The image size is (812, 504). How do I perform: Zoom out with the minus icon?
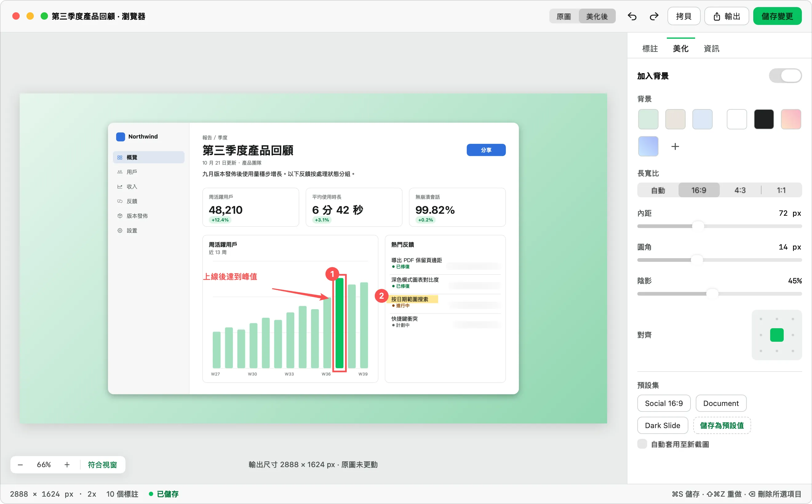pos(20,465)
